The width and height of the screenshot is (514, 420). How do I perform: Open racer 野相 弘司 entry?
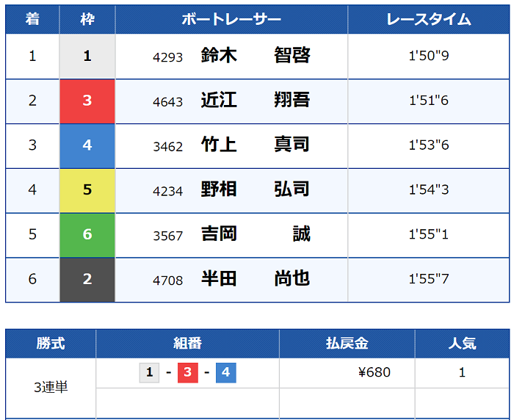[256, 190]
